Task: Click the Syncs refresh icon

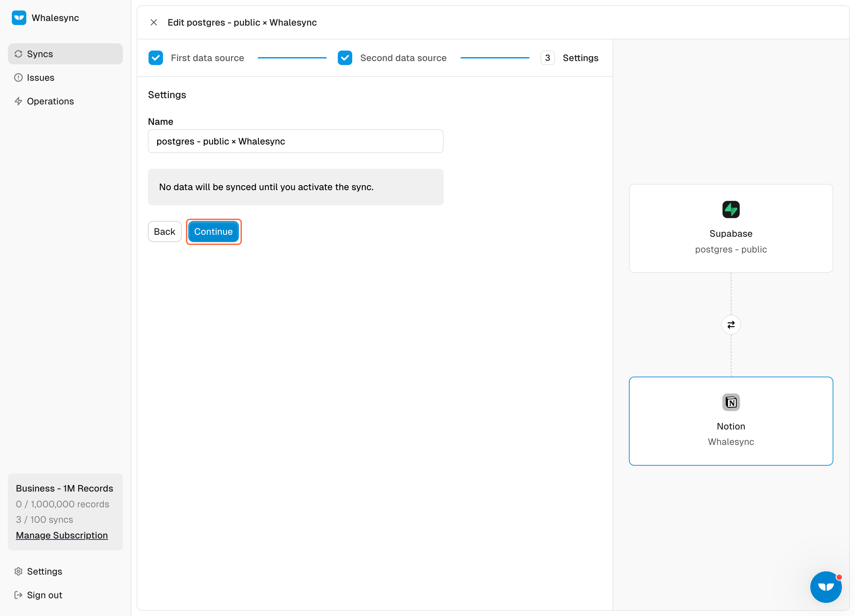Action: tap(18, 54)
